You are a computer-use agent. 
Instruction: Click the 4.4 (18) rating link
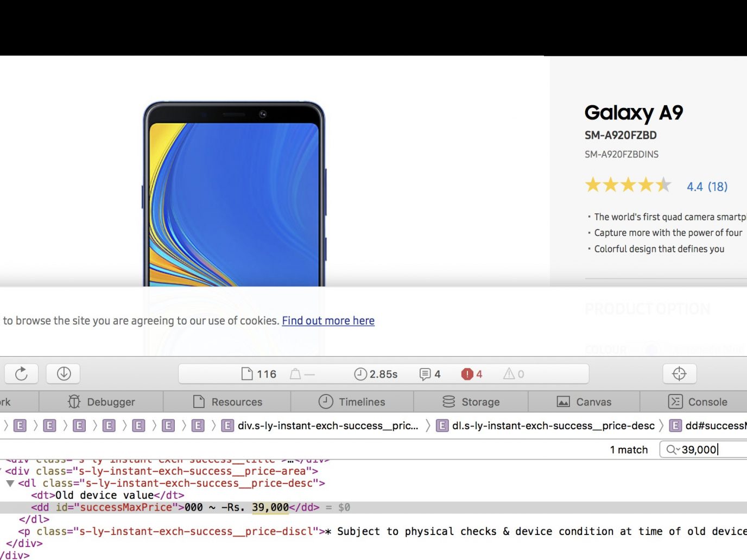point(707,187)
